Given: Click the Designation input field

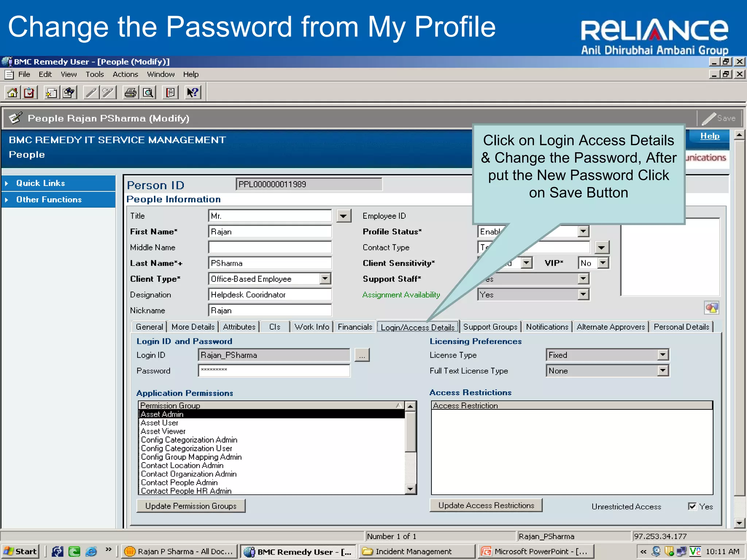Looking at the screenshot, I should click(x=270, y=295).
